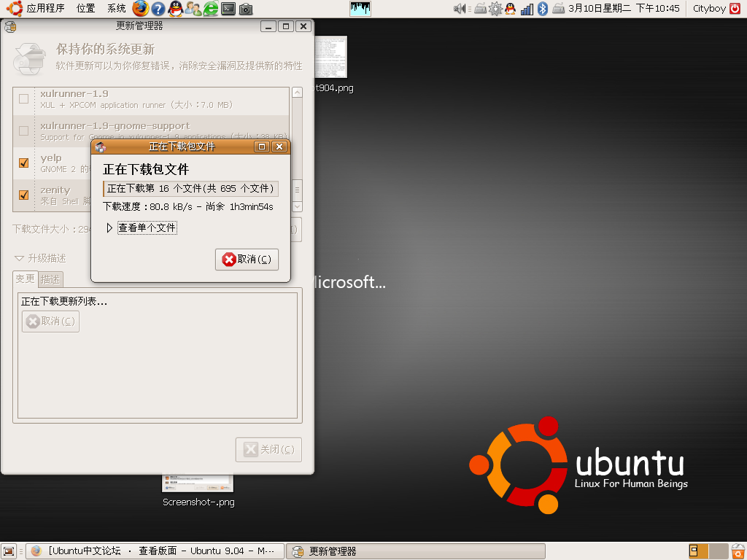
Task: Switch to the Ubuntu中文论坛 Firefox taskbar item
Action: 155,551
